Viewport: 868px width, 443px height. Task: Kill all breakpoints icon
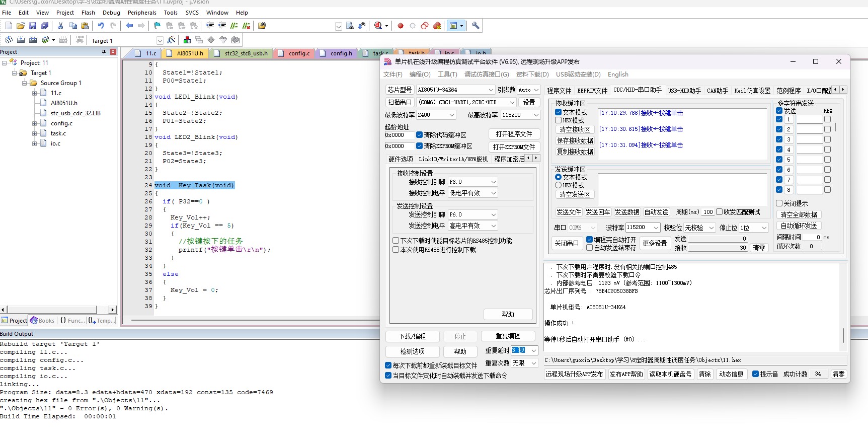tap(437, 26)
